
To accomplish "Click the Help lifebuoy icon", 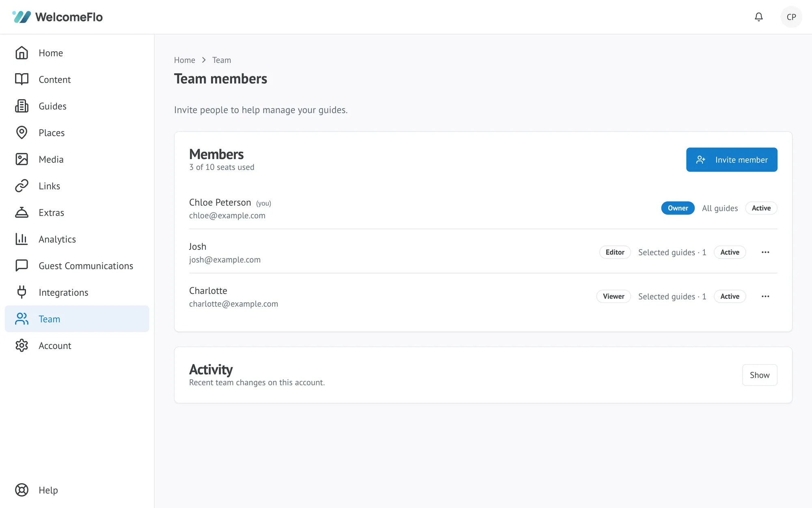I will [x=22, y=490].
